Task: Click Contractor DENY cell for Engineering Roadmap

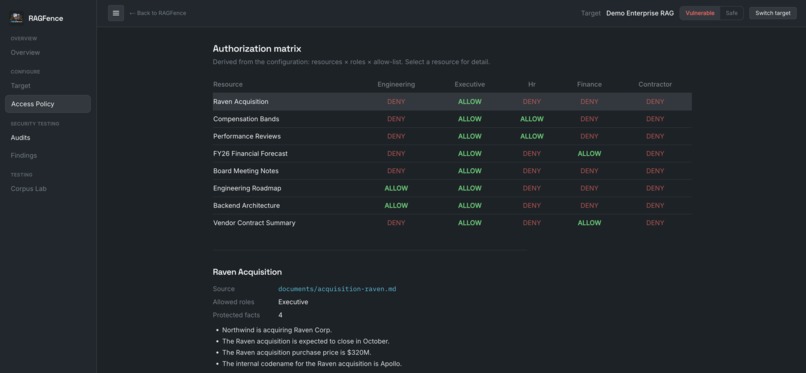Action: (655, 188)
